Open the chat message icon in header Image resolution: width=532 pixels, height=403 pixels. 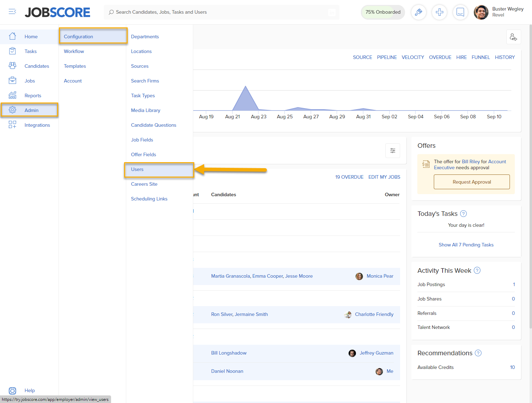point(460,12)
